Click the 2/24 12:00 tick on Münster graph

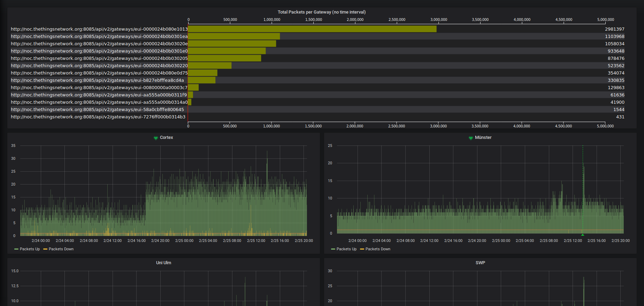click(x=429, y=241)
